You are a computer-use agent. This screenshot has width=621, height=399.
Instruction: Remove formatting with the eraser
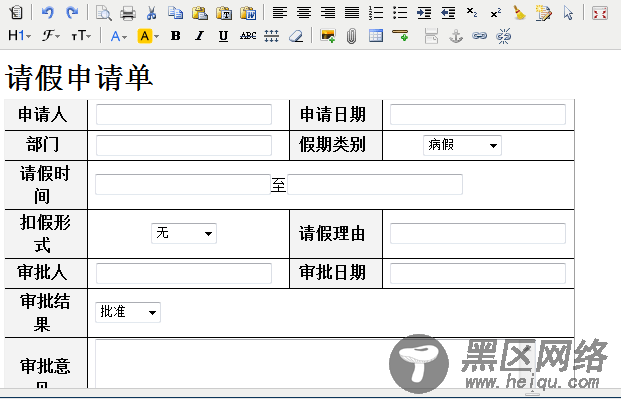click(x=296, y=36)
